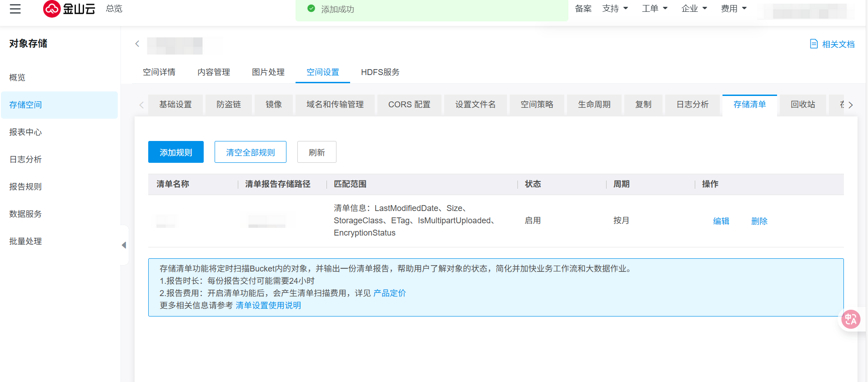The image size is (868, 382).
Task: Click the floating translate icon
Action: [850, 319]
